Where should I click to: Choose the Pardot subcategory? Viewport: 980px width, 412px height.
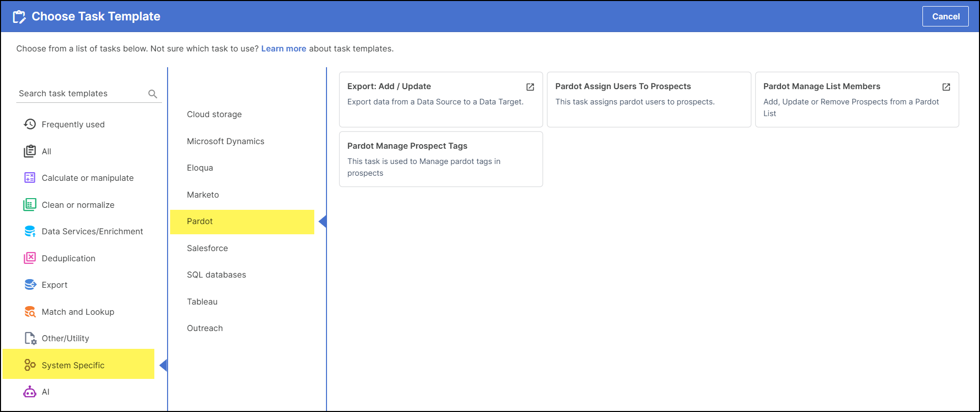(242, 222)
